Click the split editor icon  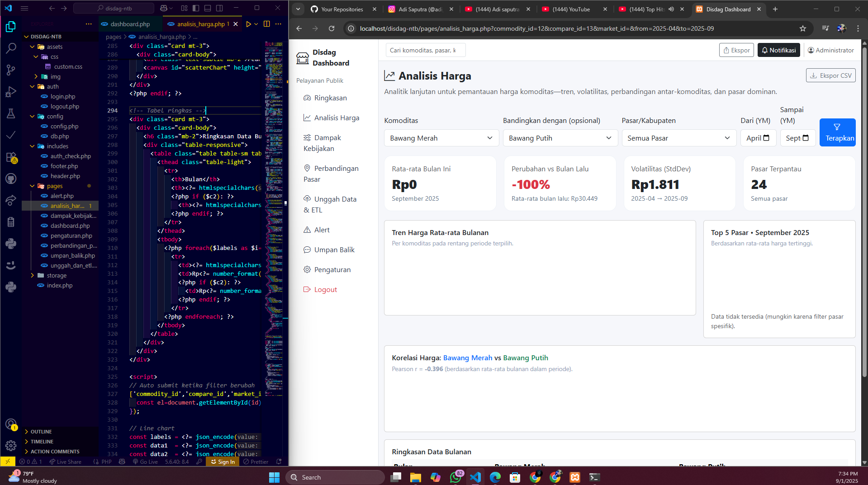coord(267,24)
